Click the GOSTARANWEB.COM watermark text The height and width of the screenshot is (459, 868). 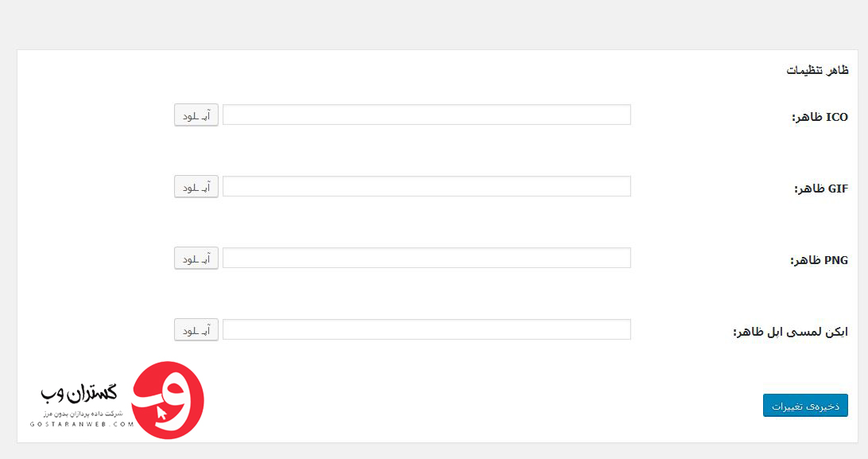point(82,424)
